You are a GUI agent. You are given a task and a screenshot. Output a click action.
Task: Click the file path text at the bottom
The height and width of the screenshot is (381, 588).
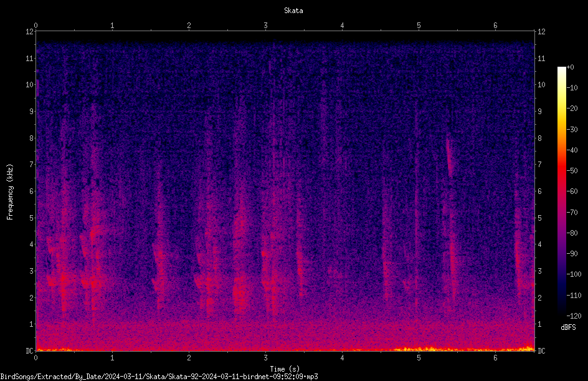point(159,377)
